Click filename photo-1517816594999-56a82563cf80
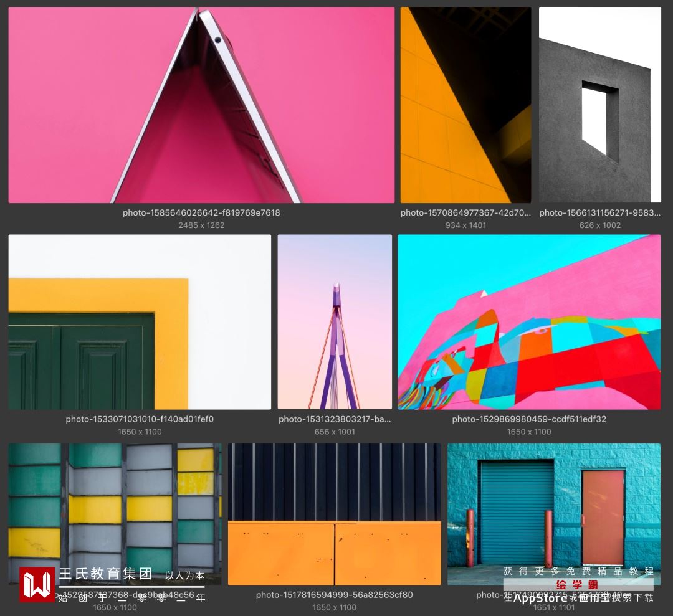The width and height of the screenshot is (673, 616). (335, 595)
